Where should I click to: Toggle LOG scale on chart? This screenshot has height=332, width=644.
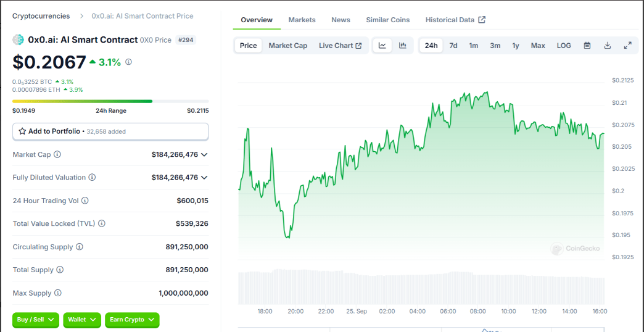tap(564, 46)
